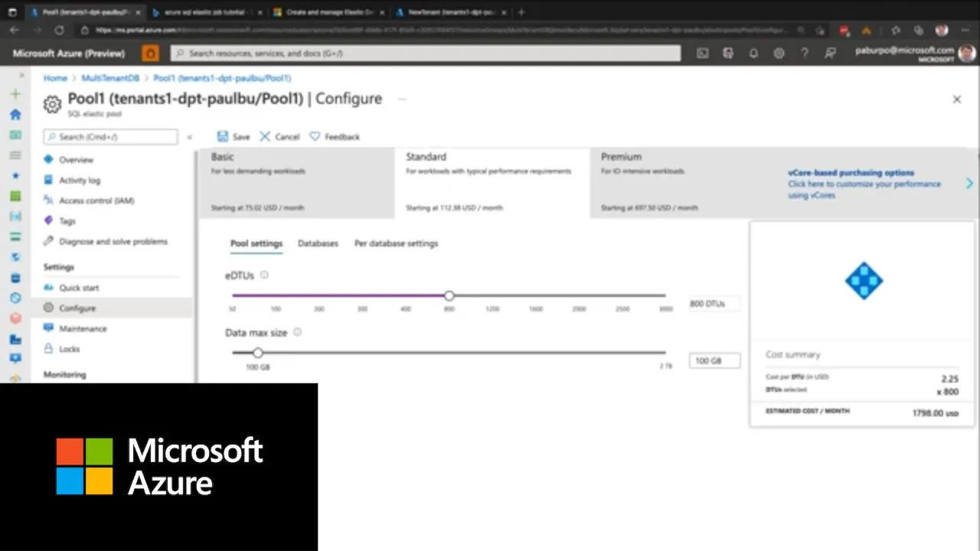The width and height of the screenshot is (980, 551).
Task: Open the ellipsis more options beside title
Action: pos(402,99)
